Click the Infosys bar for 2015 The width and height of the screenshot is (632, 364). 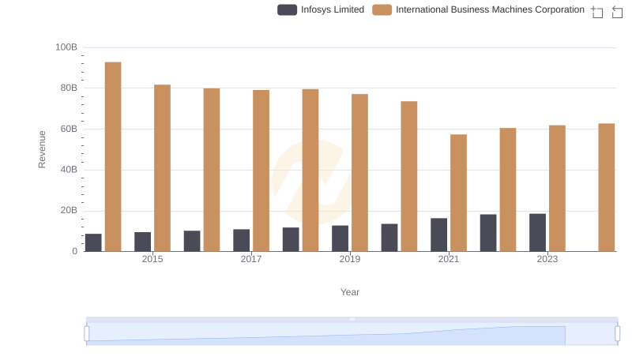143,242
